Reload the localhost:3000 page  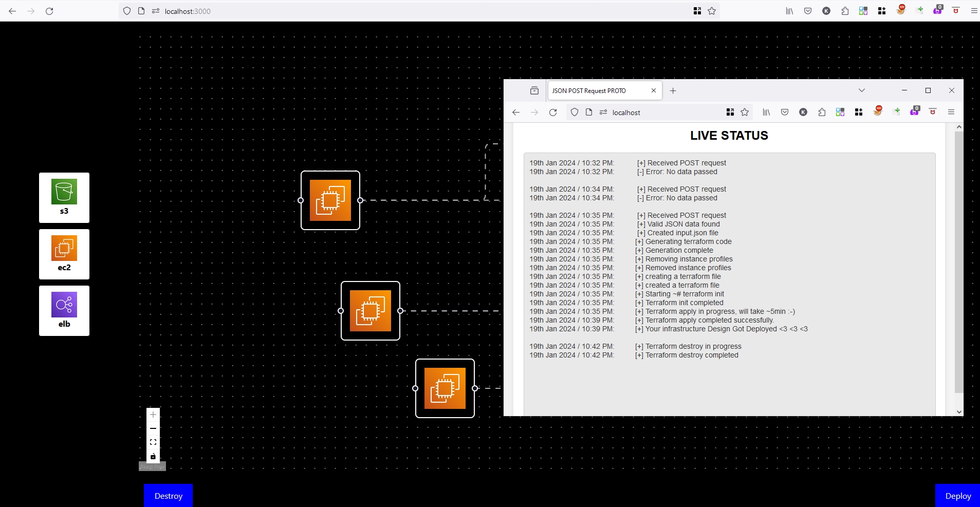[49, 11]
